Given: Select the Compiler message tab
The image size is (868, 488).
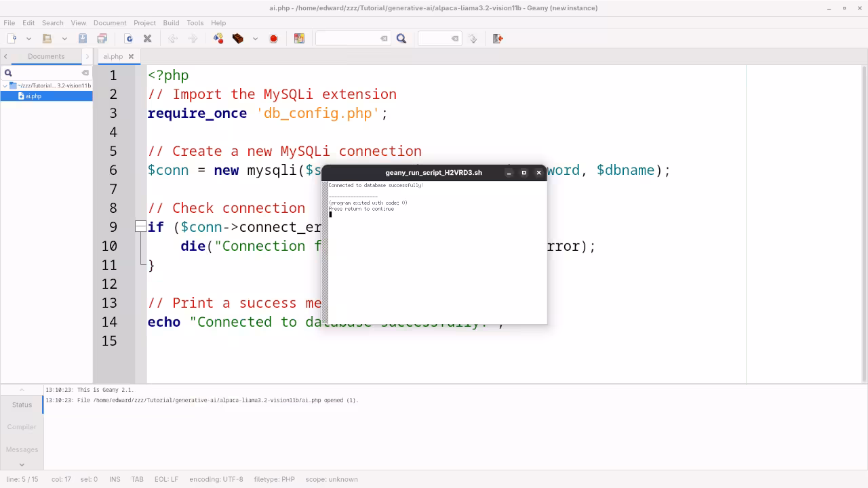Looking at the screenshot, I should point(22,427).
